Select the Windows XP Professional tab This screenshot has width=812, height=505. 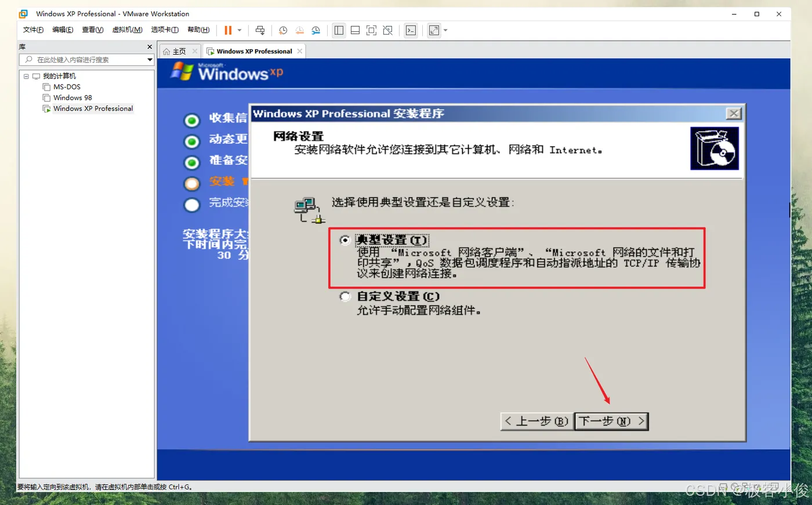[254, 51]
